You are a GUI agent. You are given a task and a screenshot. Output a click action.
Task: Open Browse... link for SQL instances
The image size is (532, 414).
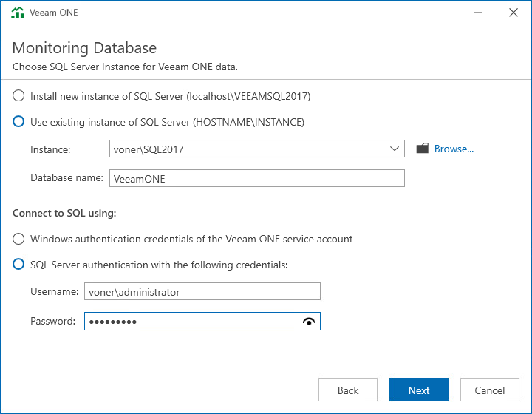pyautogui.click(x=454, y=149)
